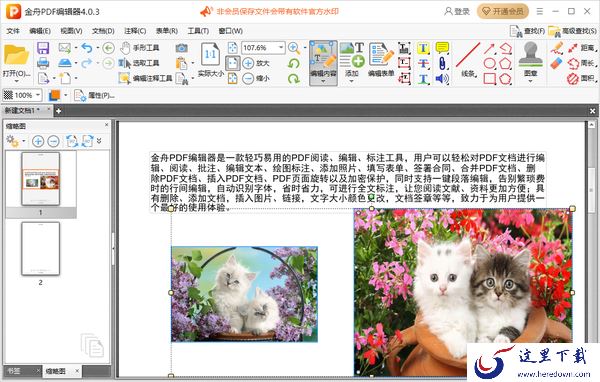Image resolution: width=600 pixels, height=382 pixels.
Task: Click the strikethrough text T icon
Action: click(423, 64)
